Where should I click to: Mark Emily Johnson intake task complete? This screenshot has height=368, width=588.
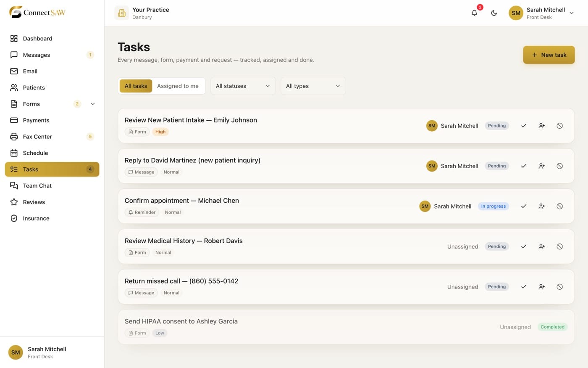[524, 126]
